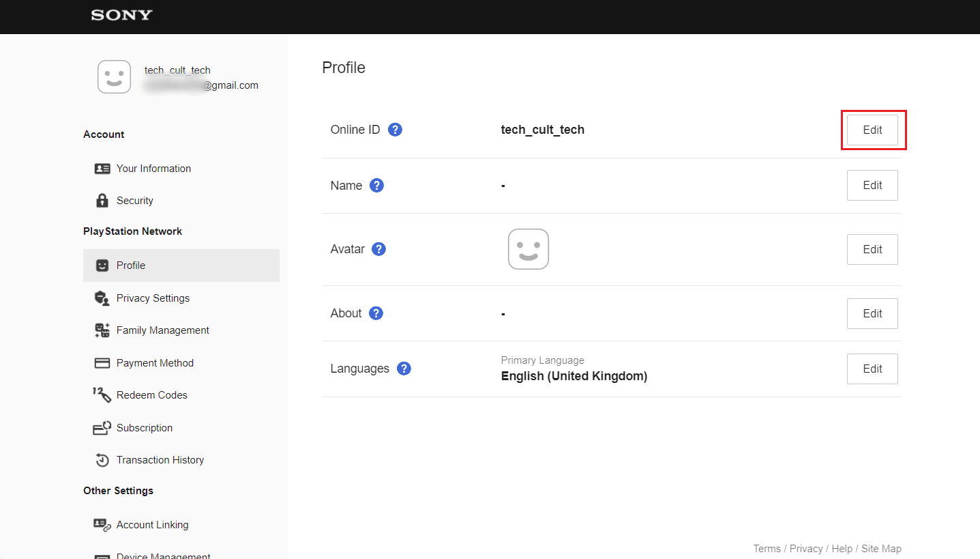Click the Languages help question mark icon
The image size is (980, 559).
[404, 369]
